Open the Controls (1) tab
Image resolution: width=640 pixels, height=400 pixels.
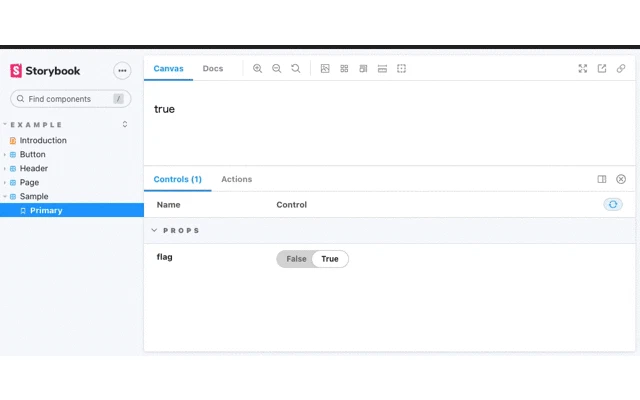point(178,179)
